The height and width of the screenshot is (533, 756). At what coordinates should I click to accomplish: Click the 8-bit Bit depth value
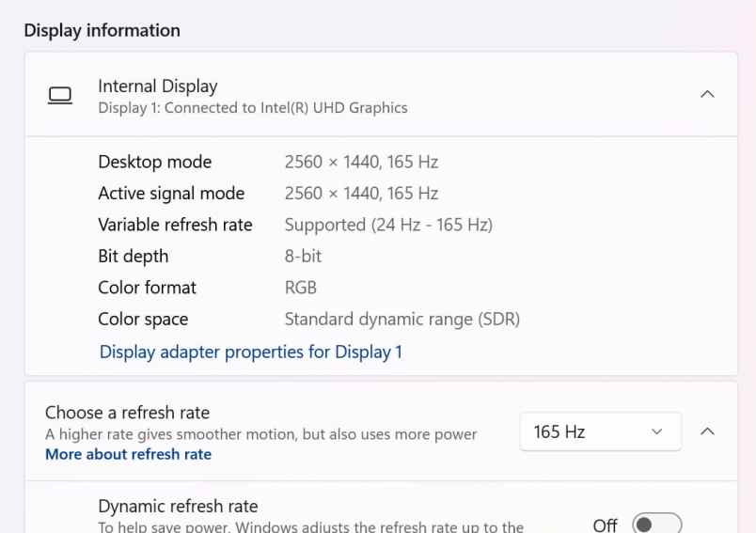click(303, 256)
